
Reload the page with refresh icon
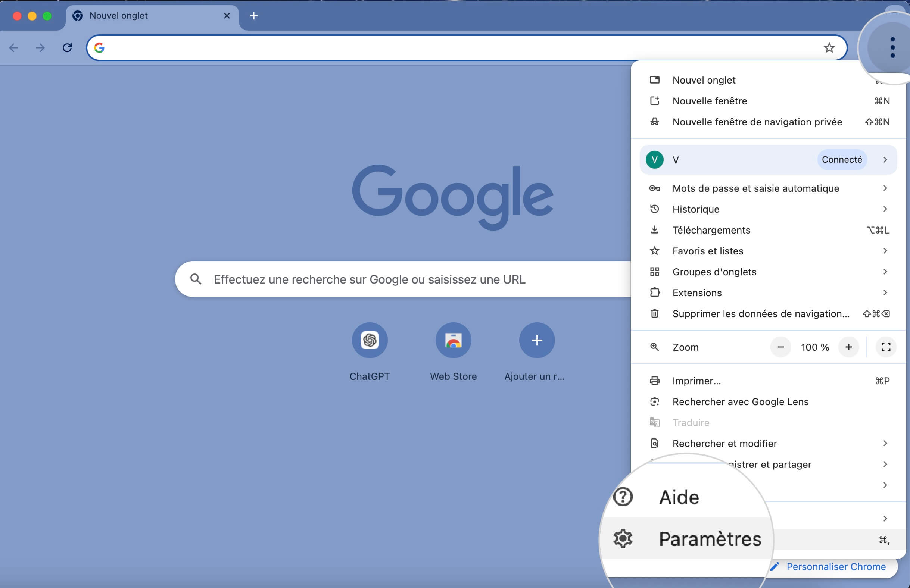tap(67, 48)
